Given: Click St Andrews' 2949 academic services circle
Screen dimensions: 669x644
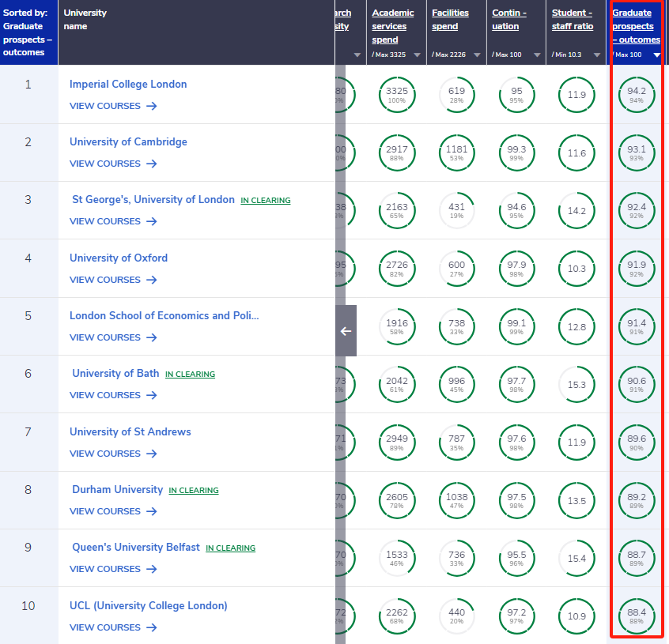Looking at the screenshot, I should 397,443.
